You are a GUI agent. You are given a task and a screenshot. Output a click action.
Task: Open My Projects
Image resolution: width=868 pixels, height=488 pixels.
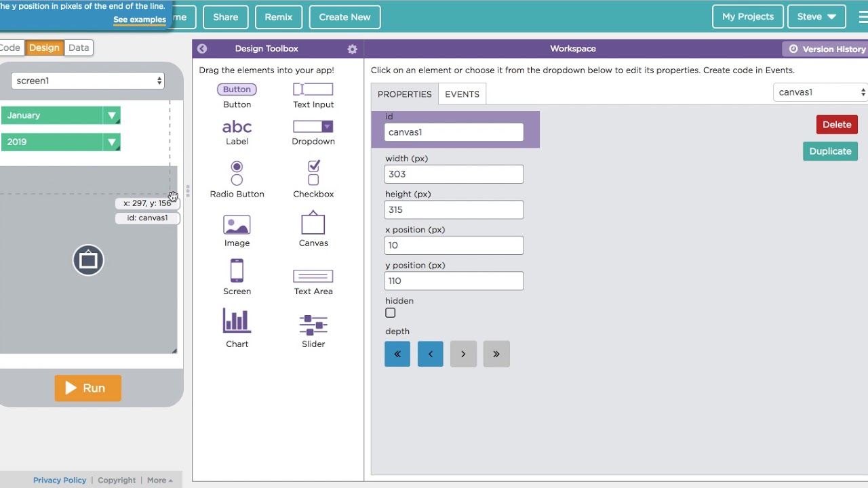click(748, 17)
